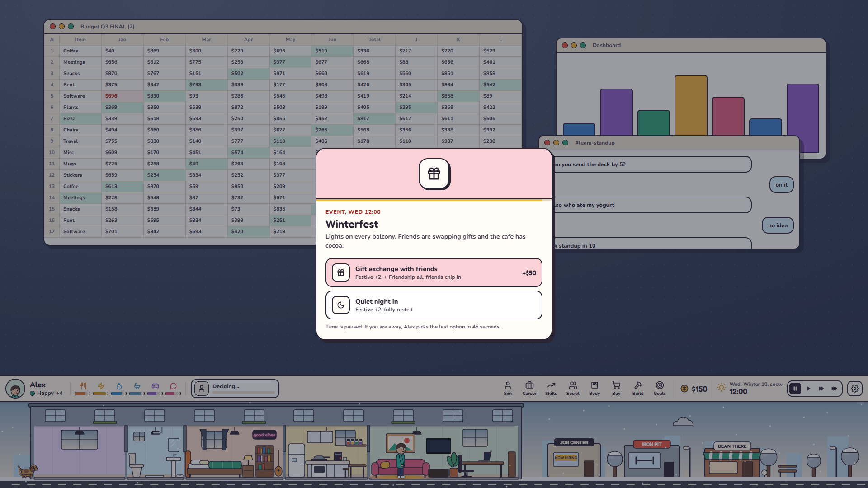
Task: Set game speed to normal play
Action: coord(808,389)
